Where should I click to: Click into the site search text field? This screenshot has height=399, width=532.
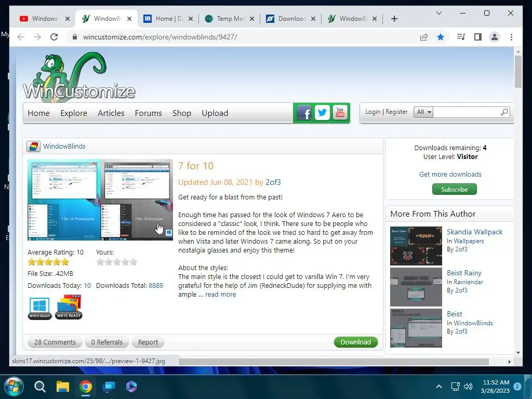[x=467, y=112]
